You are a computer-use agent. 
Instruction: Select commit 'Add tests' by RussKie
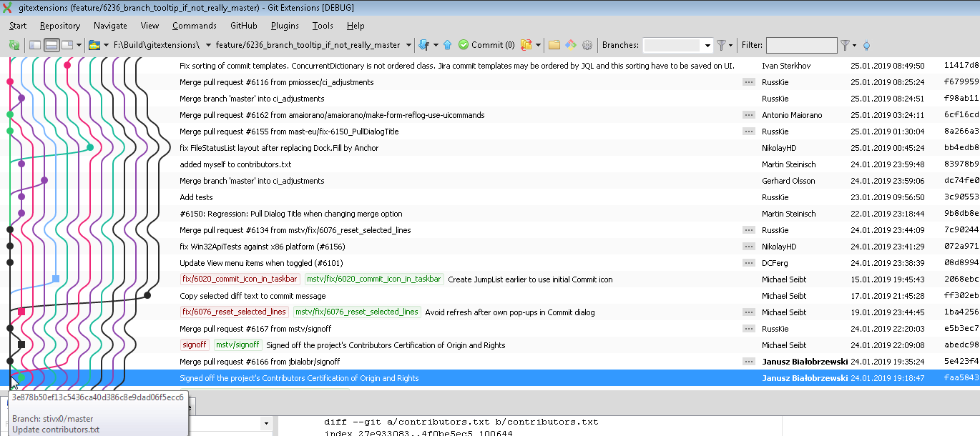click(196, 197)
